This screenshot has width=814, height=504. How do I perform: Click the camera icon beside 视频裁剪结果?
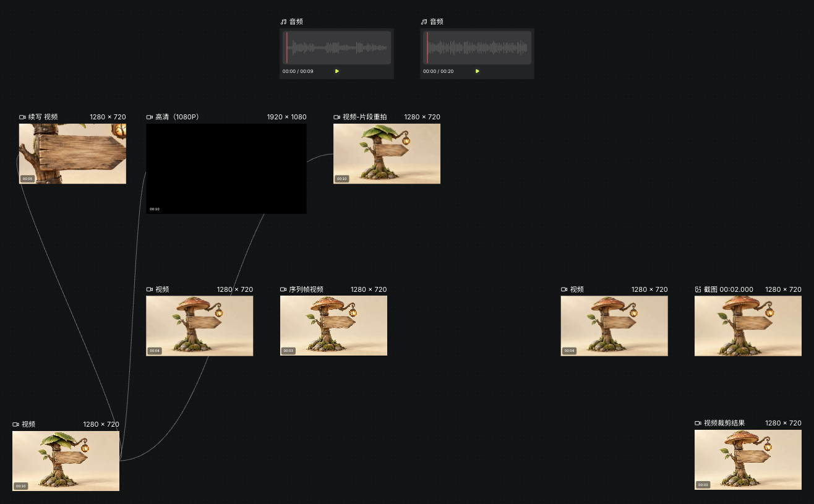pyautogui.click(x=698, y=423)
